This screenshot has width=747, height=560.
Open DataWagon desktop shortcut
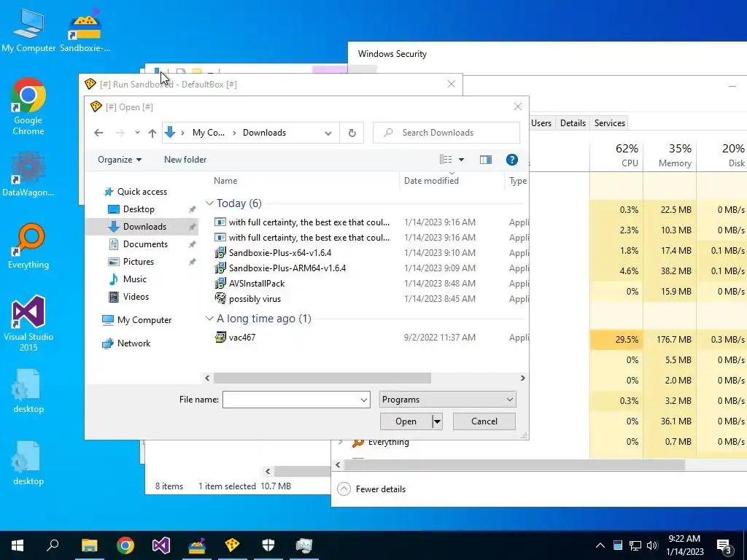[28, 174]
